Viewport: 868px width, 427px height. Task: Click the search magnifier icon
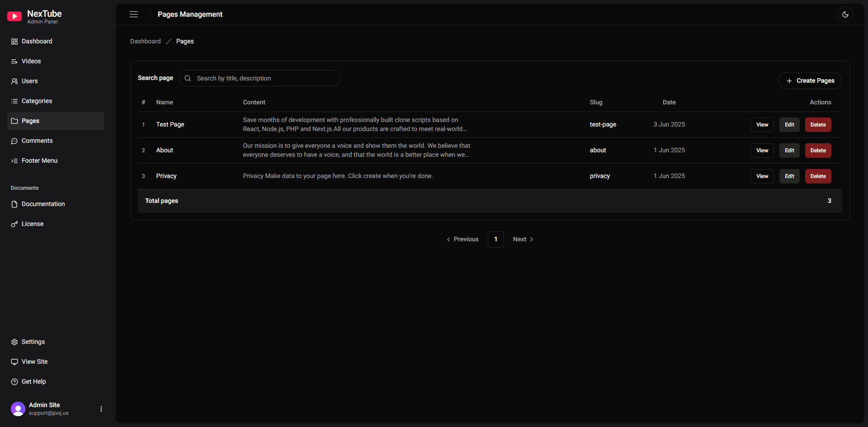click(188, 78)
